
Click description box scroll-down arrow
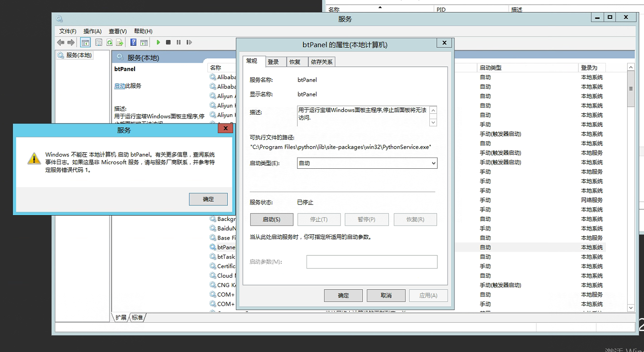[x=433, y=122]
